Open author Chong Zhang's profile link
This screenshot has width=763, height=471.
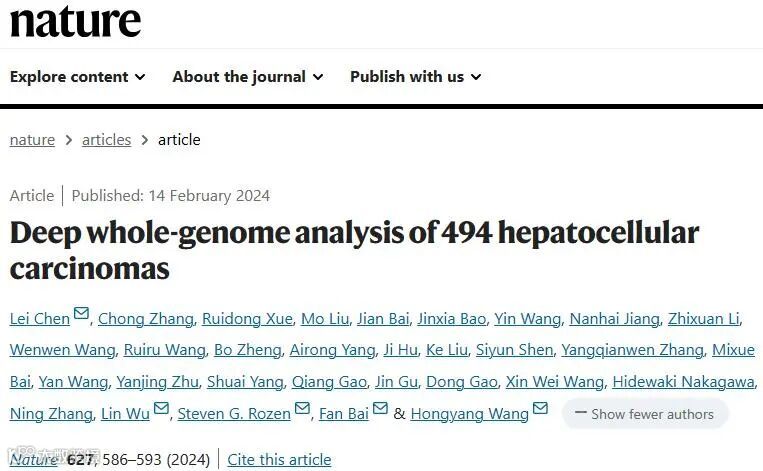(x=145, y=319)
